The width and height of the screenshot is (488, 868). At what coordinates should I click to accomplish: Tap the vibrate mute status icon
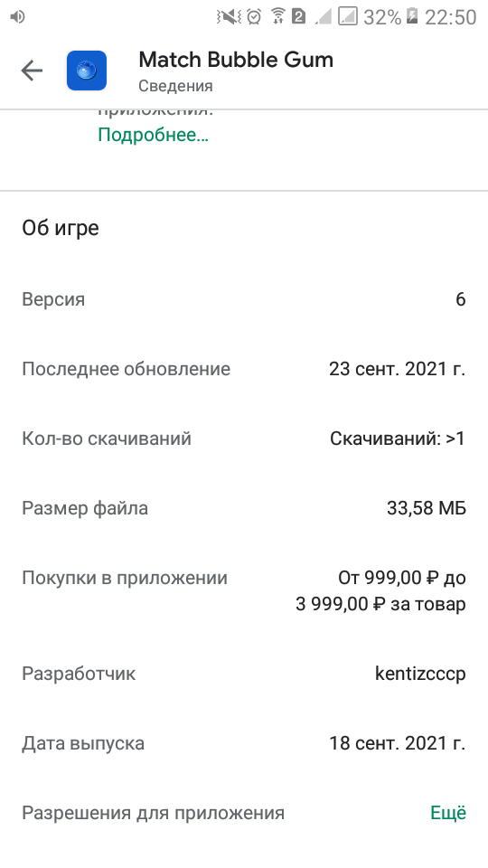pos(229,17)
